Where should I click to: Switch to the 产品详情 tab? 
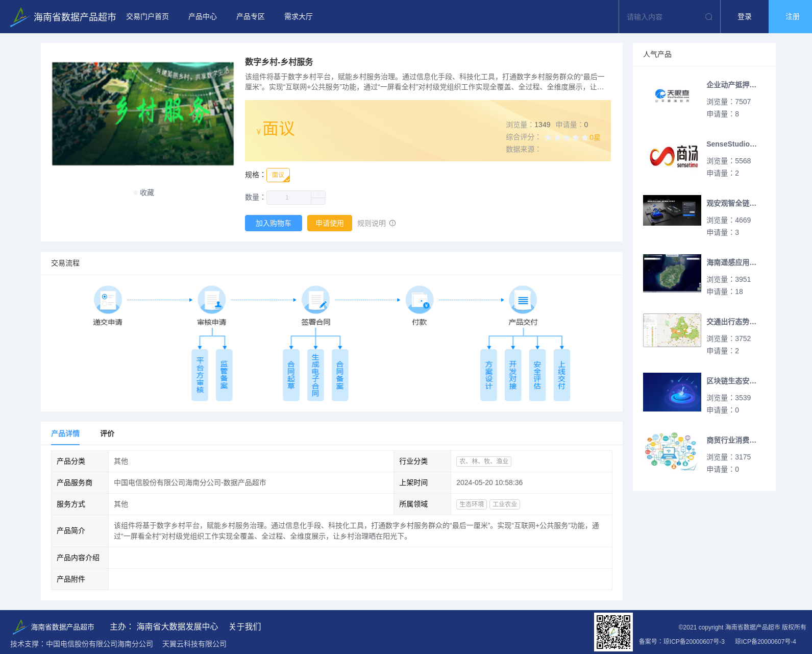click(x=65, y=433)
